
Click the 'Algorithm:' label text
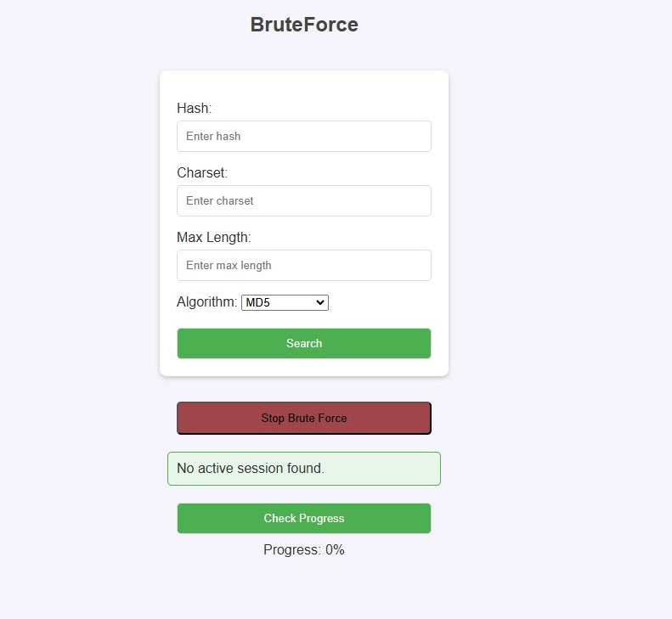pos(207,302)
